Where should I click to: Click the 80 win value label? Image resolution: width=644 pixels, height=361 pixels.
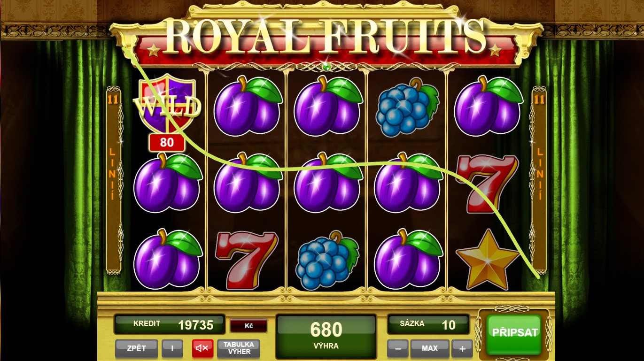point(167,142)
